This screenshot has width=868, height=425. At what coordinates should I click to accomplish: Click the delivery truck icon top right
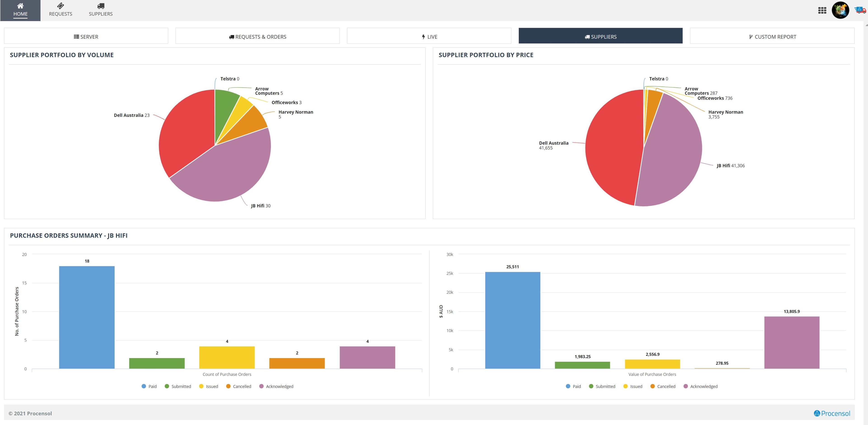[x=860, y=10]
